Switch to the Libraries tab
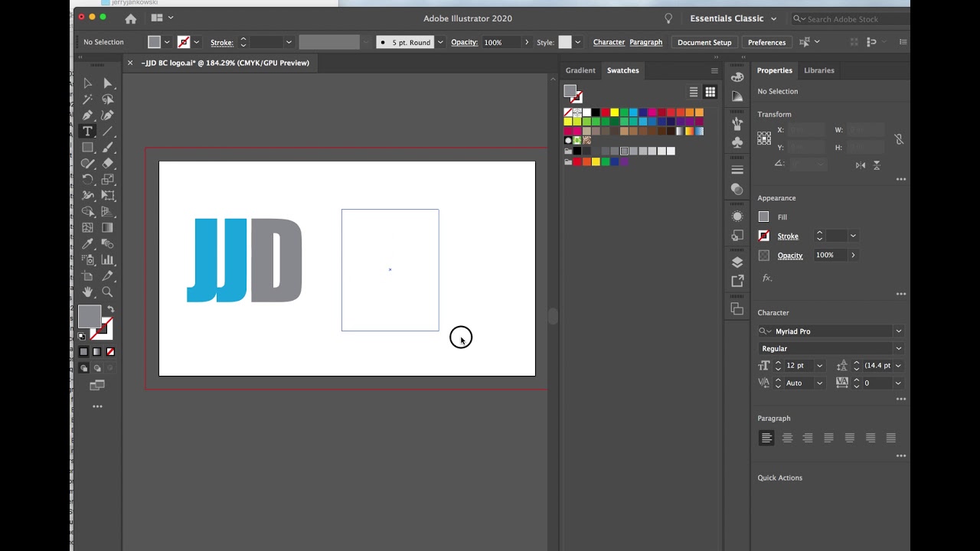 click(x=819, y=70)
